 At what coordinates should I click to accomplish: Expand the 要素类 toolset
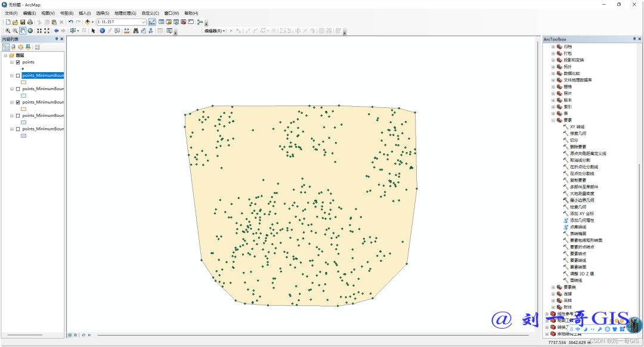(553, 287)
